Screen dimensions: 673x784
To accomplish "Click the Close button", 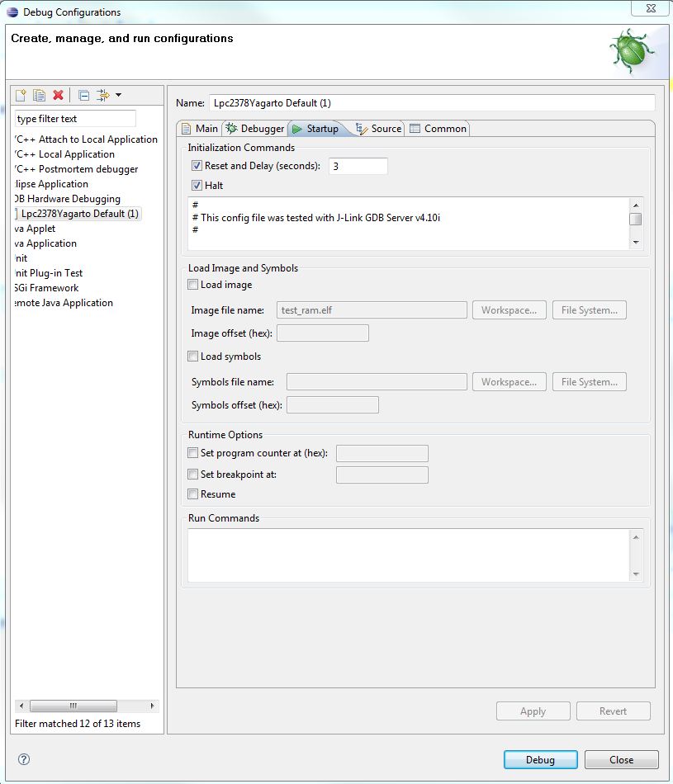I will pos(622,759).
